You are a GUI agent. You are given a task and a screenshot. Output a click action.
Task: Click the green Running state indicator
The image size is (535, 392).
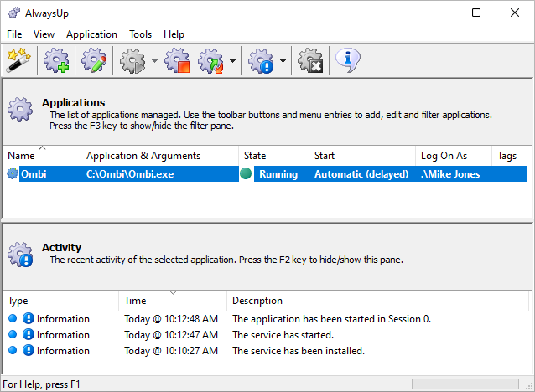coord(246,173)
